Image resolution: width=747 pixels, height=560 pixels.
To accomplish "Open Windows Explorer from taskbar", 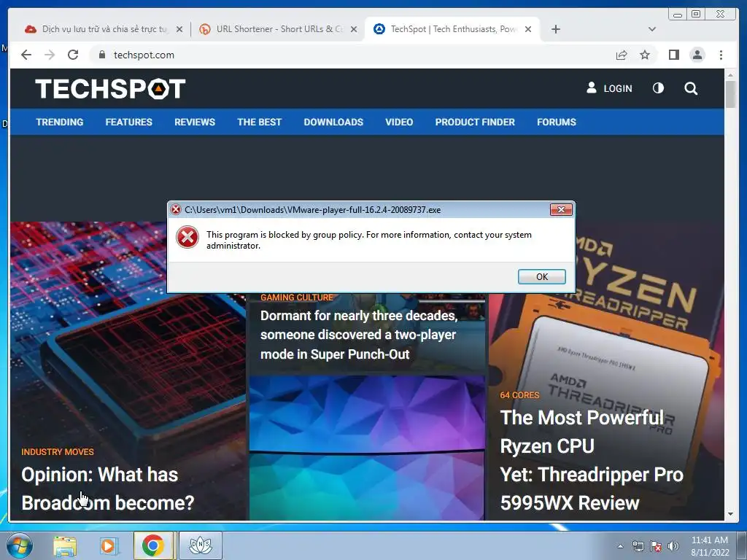I will 65,545.
